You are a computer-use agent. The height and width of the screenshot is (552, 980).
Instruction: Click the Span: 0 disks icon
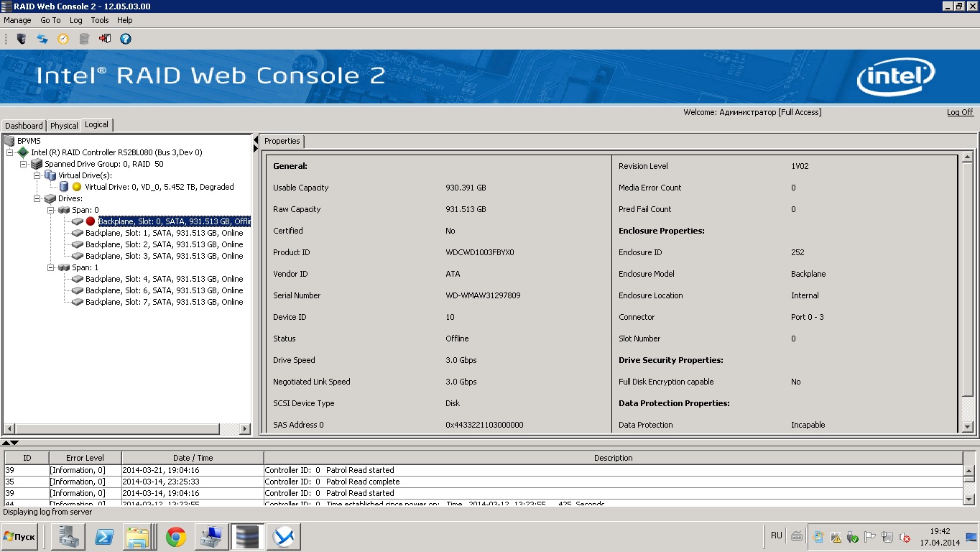(64, 210)
